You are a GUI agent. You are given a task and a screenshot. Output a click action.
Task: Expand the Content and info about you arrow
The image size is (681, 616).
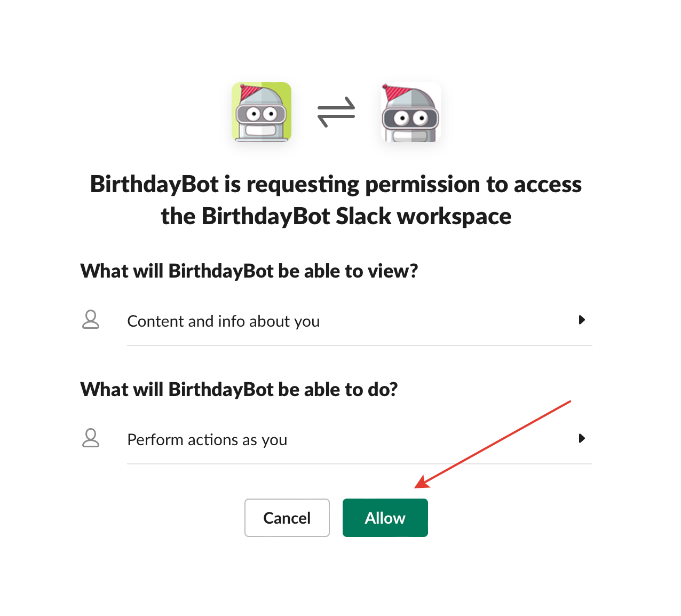tap(582, 320)
